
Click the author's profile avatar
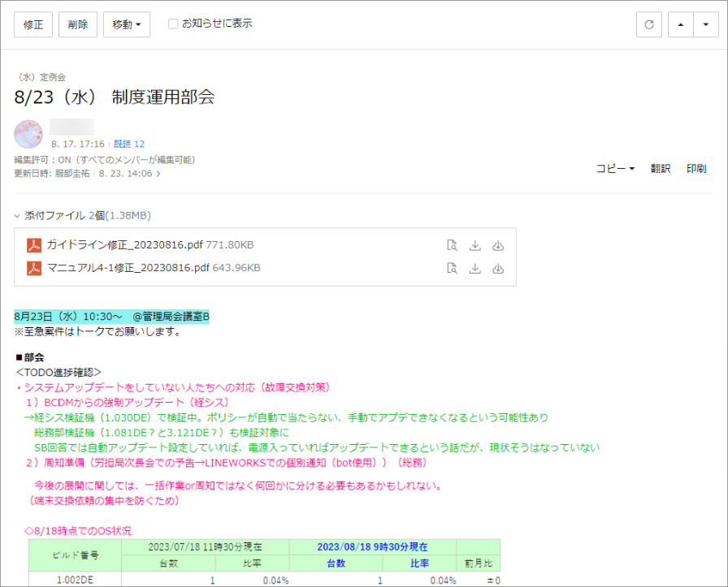[x=28, y=133]
